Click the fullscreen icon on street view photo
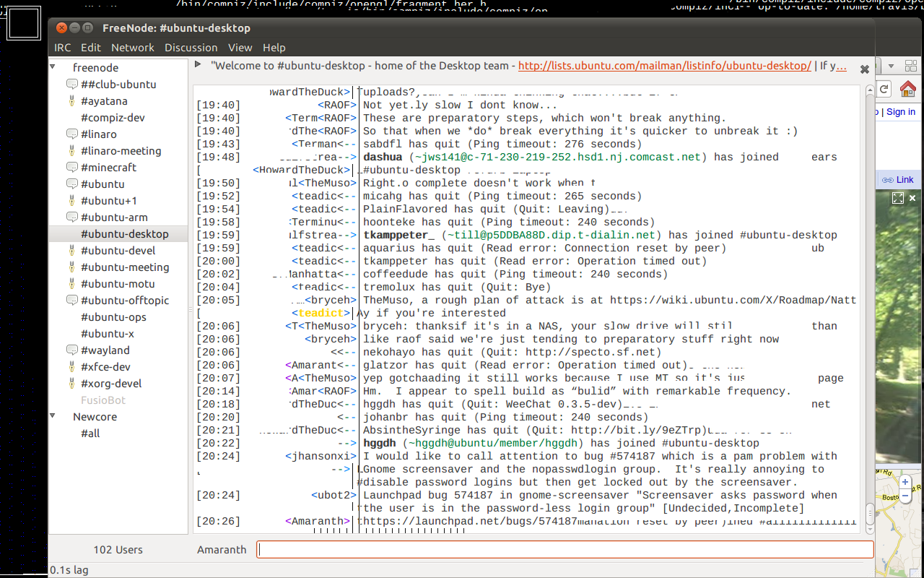 897,198
